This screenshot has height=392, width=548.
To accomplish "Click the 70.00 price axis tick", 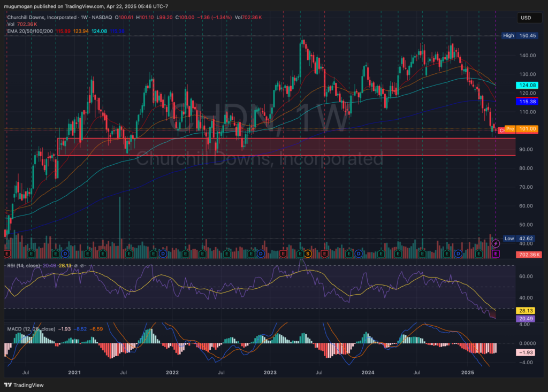I will coord(526,187).
